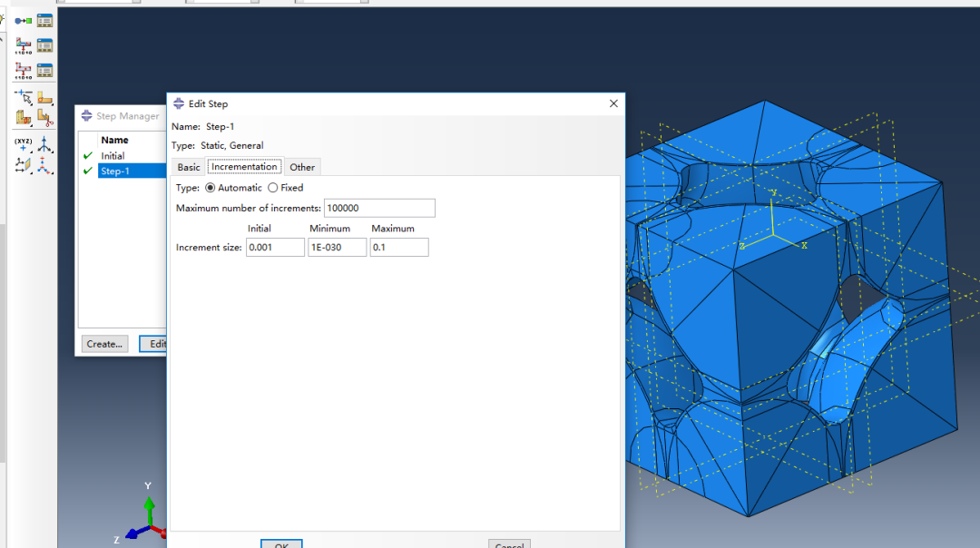Switch to the Other tab
The width and height of the screenshot is (980, 548).
302,168
